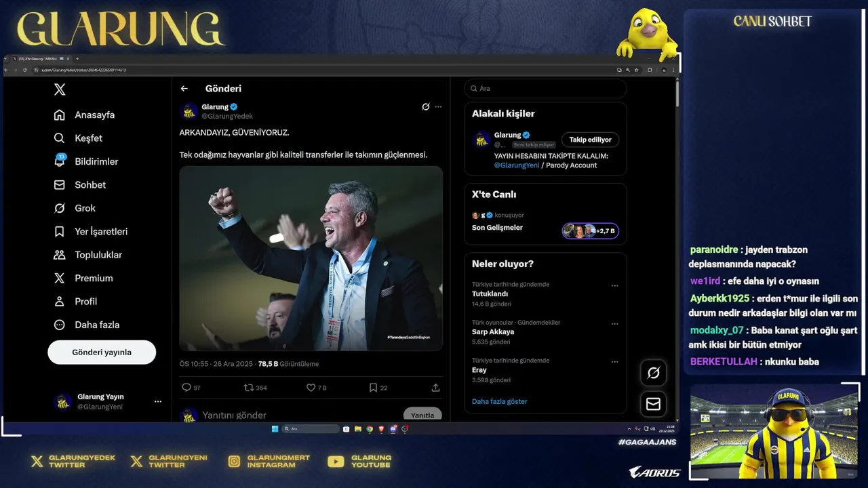Open Premium in sidebar
Viewport: 868px width, 488px height.
[x=83, y=278]
